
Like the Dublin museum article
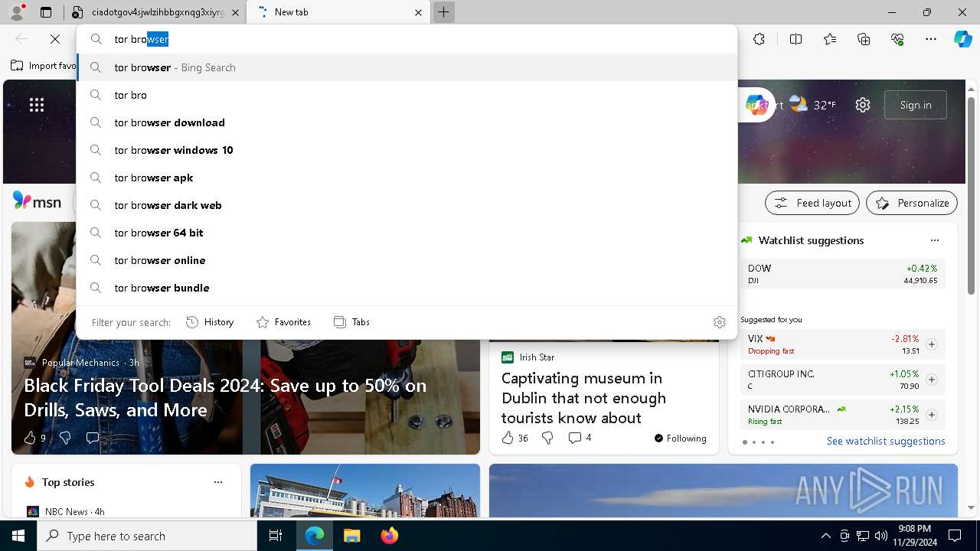click(x=514, y=438)
